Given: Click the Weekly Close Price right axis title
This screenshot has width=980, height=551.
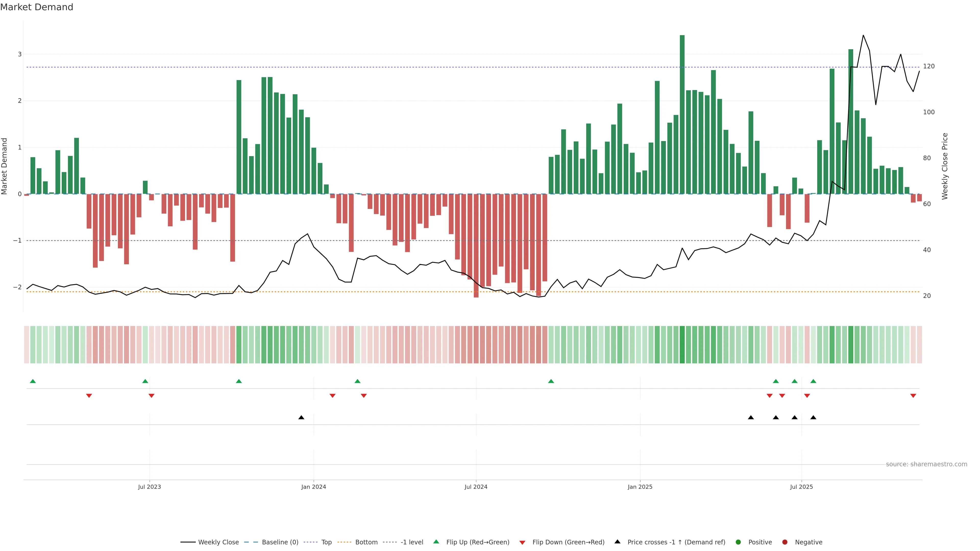Looking at the screenshot, I should click(945, 166).
